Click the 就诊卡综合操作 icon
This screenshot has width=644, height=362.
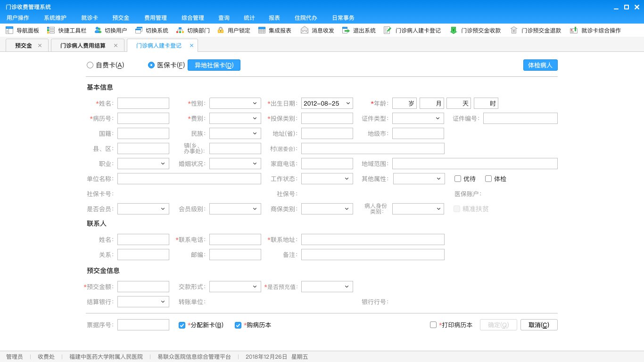(x=574, y=30)
